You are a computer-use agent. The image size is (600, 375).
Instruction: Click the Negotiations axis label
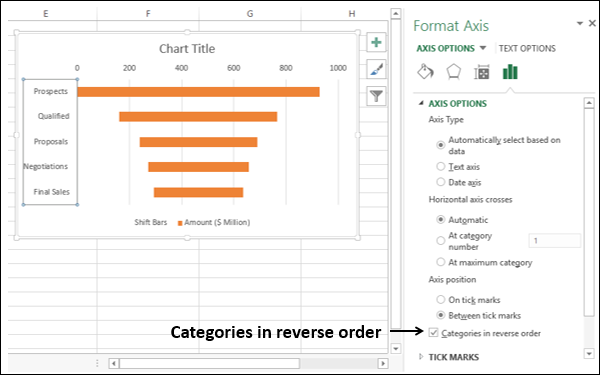(46, 166)
